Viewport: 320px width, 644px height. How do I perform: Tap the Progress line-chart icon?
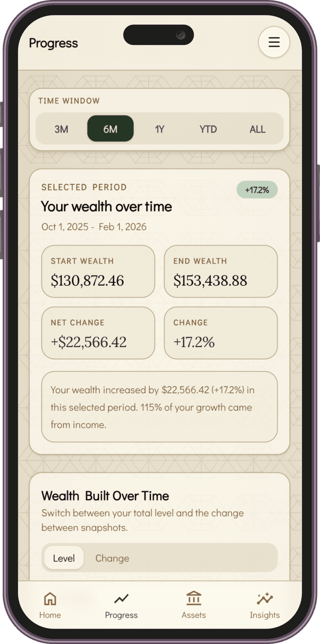click(121, 598)
